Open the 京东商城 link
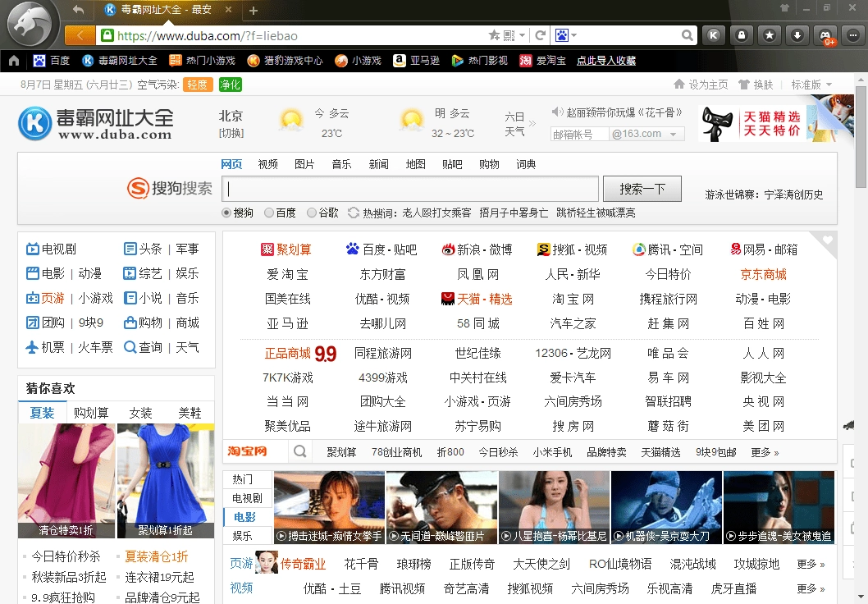The width and height of the screenshot is (868, 604). click(763, 275)
